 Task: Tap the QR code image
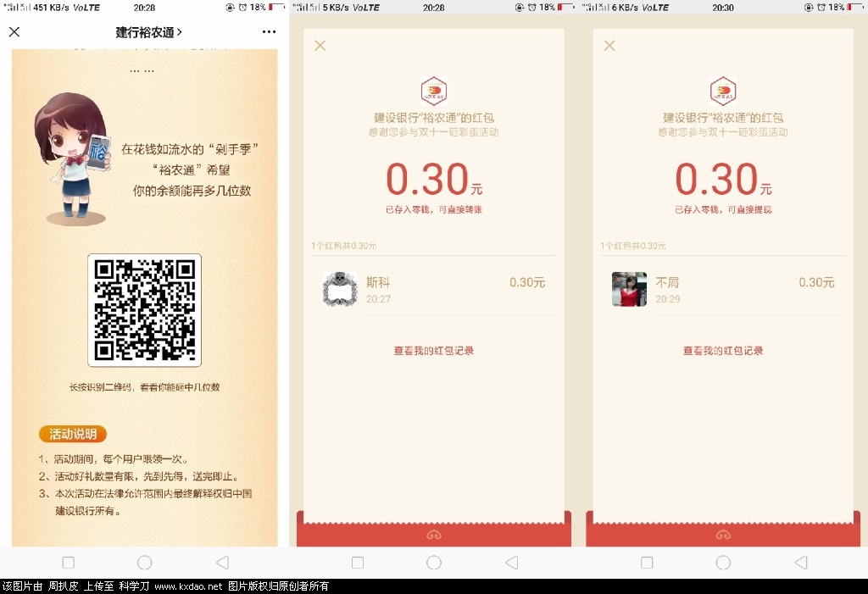point(144,310)
